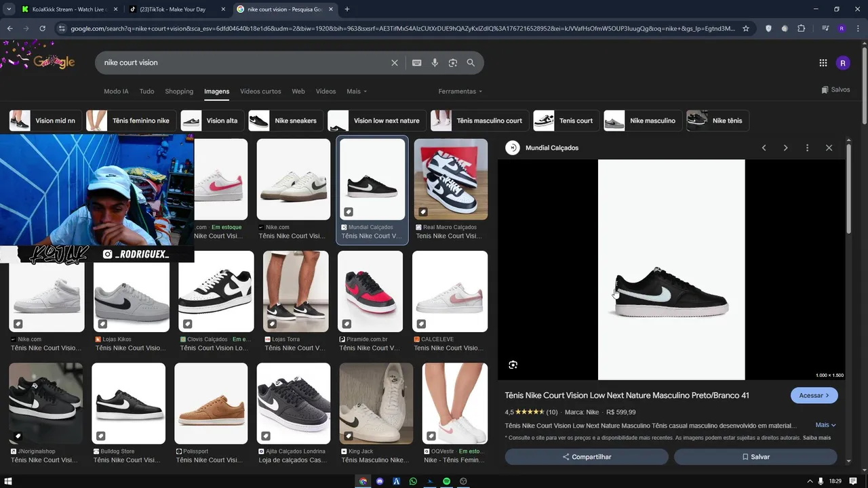Start voice search with microphone icon
868x488 pixels.
click(435, 62)
